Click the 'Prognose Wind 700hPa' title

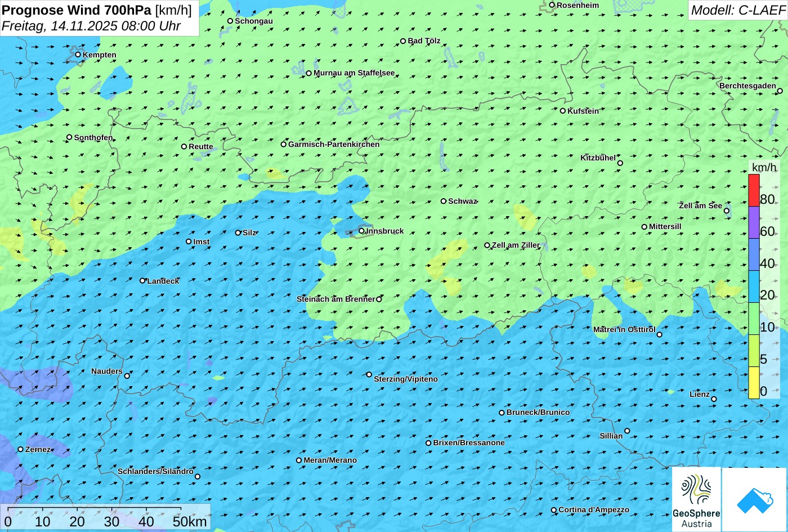point(77,10)
